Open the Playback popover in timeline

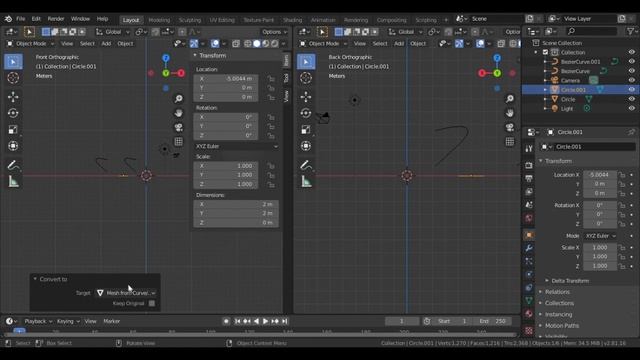click(38, 321)
